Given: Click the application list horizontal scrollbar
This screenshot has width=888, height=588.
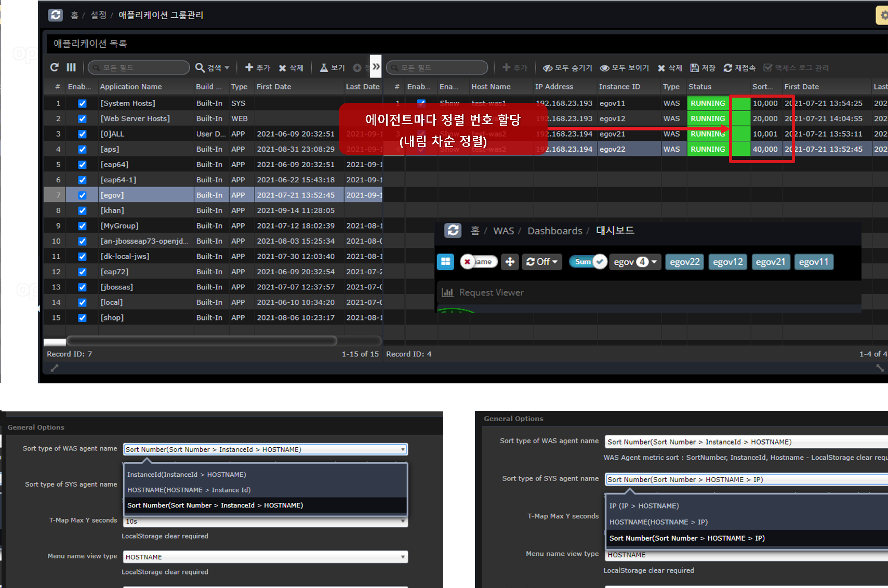Looking at the screenshot, I should (202, 341).
